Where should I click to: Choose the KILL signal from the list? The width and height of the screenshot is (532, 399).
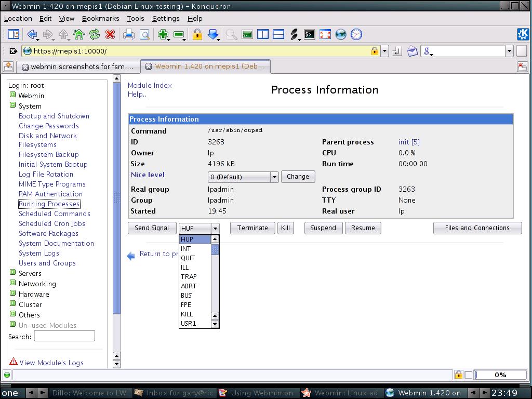click(x=195, y=314)
